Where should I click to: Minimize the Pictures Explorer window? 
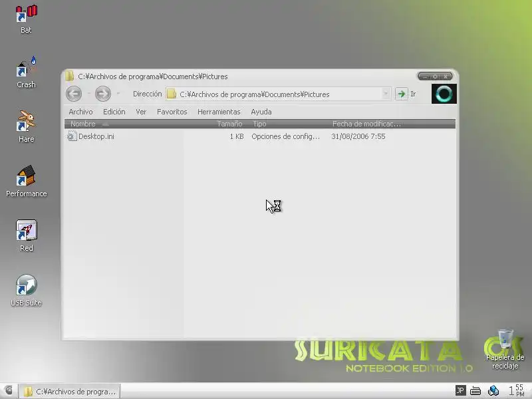tap(425, 76)
